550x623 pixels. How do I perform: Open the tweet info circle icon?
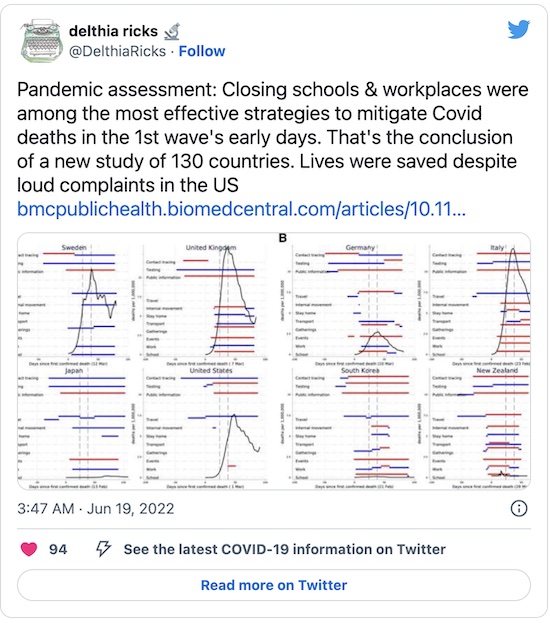click(x=519, y=509)
